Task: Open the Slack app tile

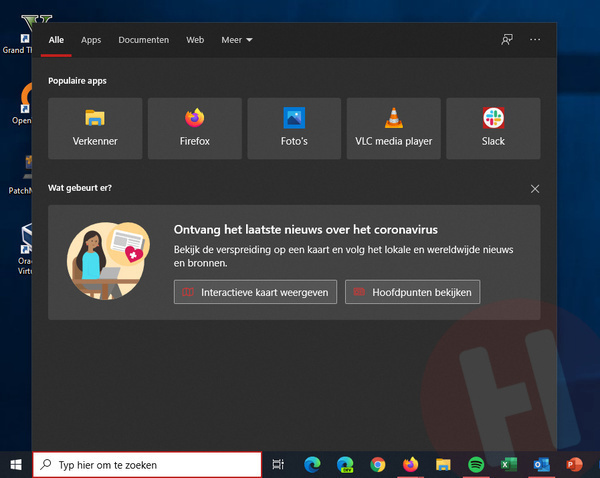Action: pos(493,128)
